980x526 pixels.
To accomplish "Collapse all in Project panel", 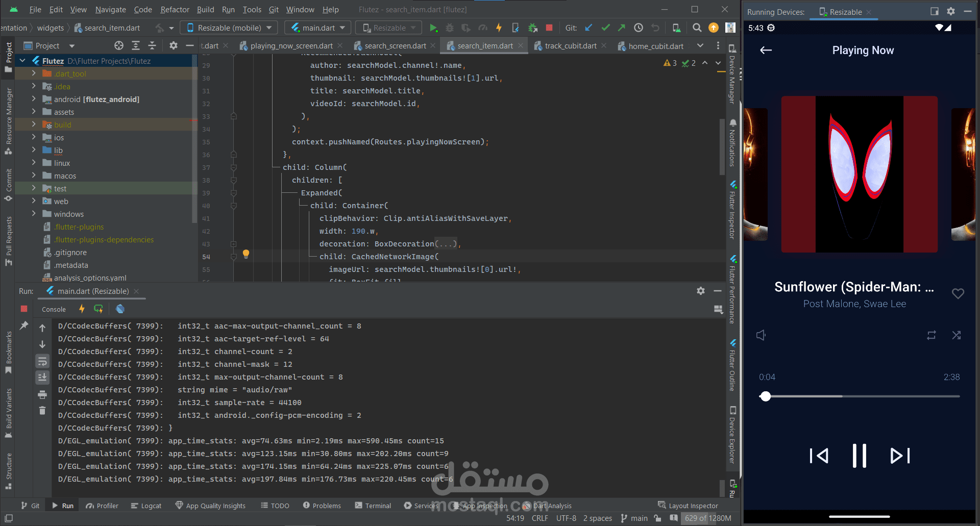I will (x=152, y=46).
